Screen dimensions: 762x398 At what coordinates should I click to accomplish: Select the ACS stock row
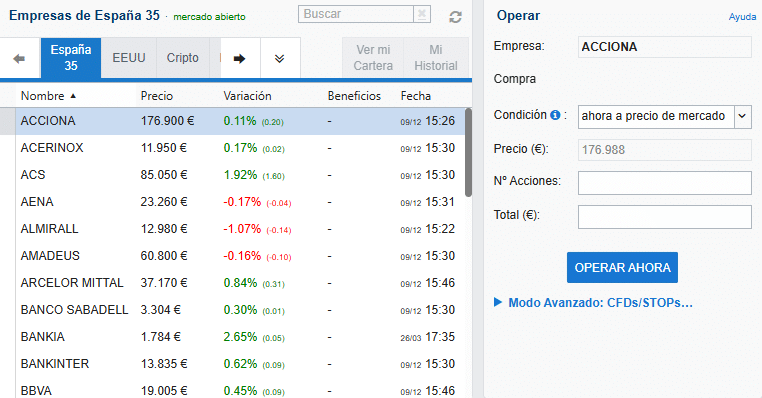232,175
